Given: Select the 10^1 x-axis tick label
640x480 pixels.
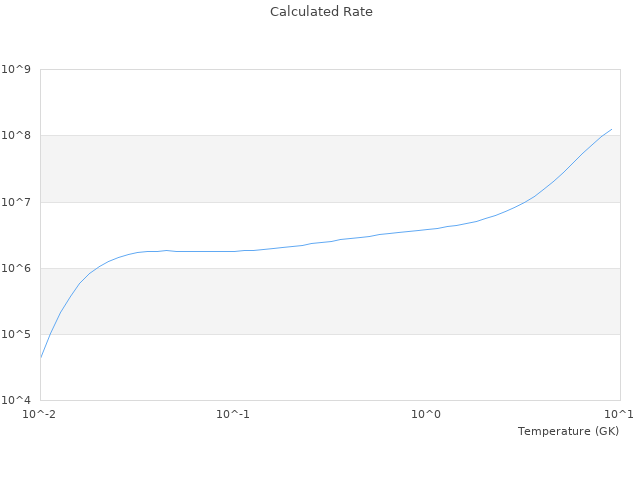Looking at the screenshot, I should click(619, 414).
